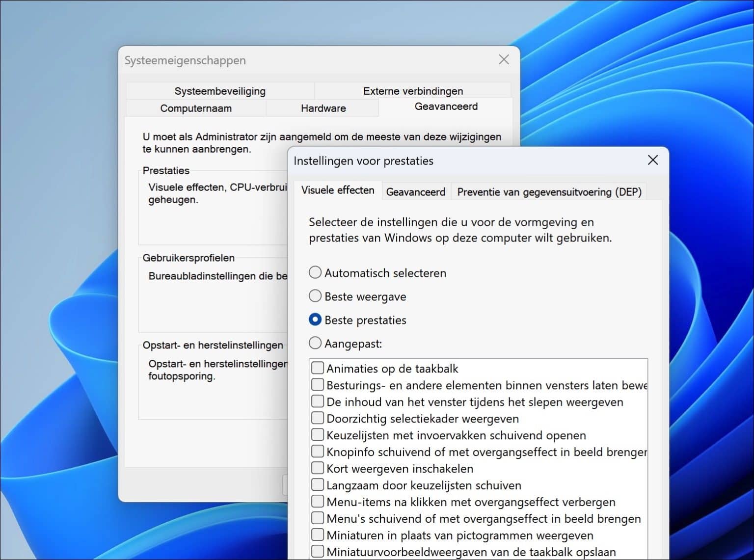Viewport: 754px width, 560px height.
Task: Enable Animaties op de taakbalk
Action: (317, 367)
